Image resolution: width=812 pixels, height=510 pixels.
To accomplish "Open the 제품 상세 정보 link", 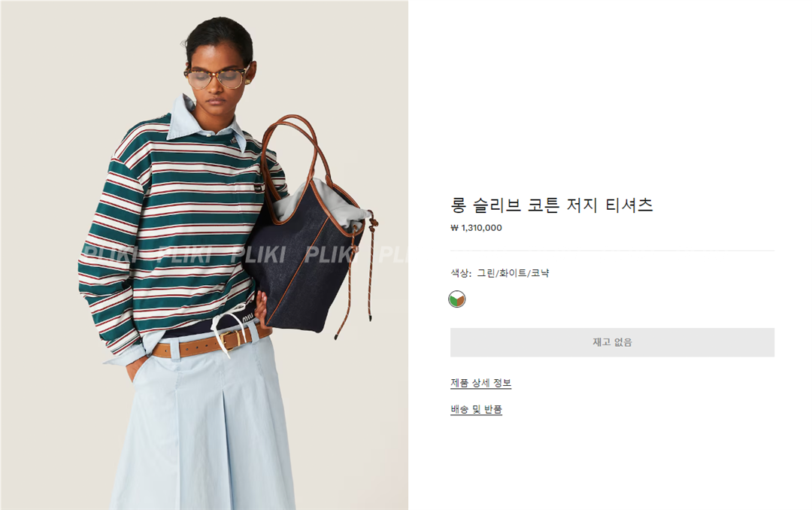I will point(480,383).
